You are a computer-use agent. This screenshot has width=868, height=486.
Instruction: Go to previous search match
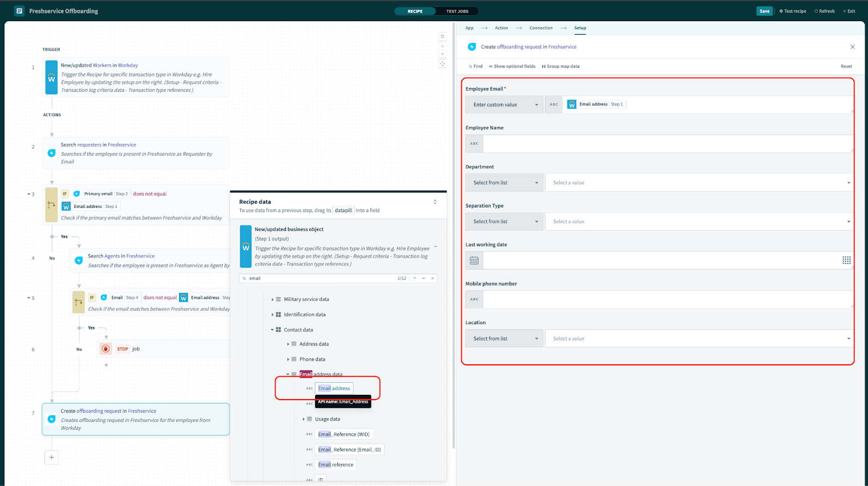point(414,278)
